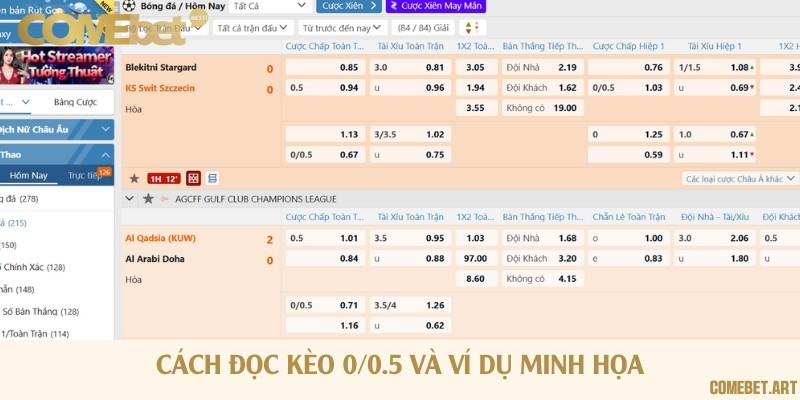Click icon beside AGCFF league name
The image size is (800, 400).
coord(164,199)
